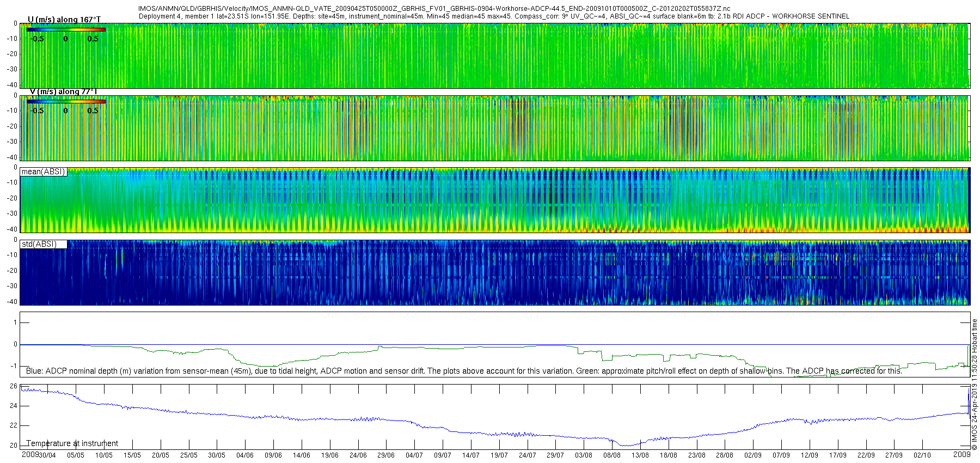Click the '04/06' date tick label

click(x=245, y=455)
